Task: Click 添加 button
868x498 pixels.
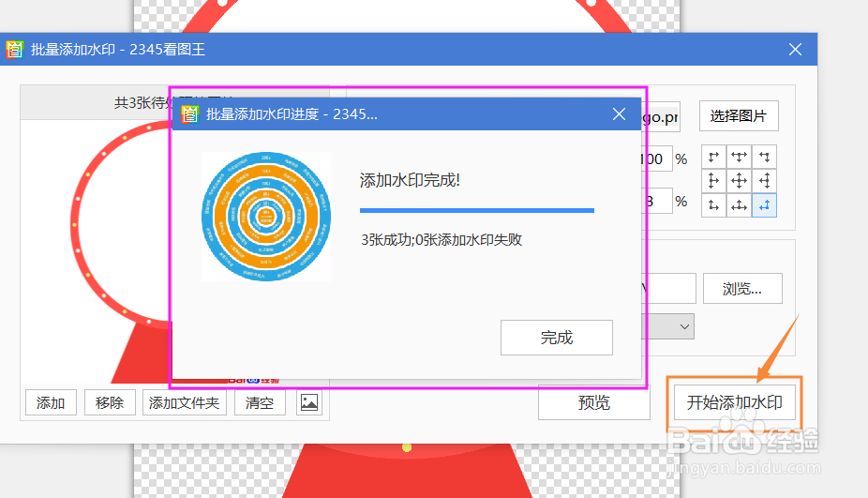Action: tap(51, 402)
